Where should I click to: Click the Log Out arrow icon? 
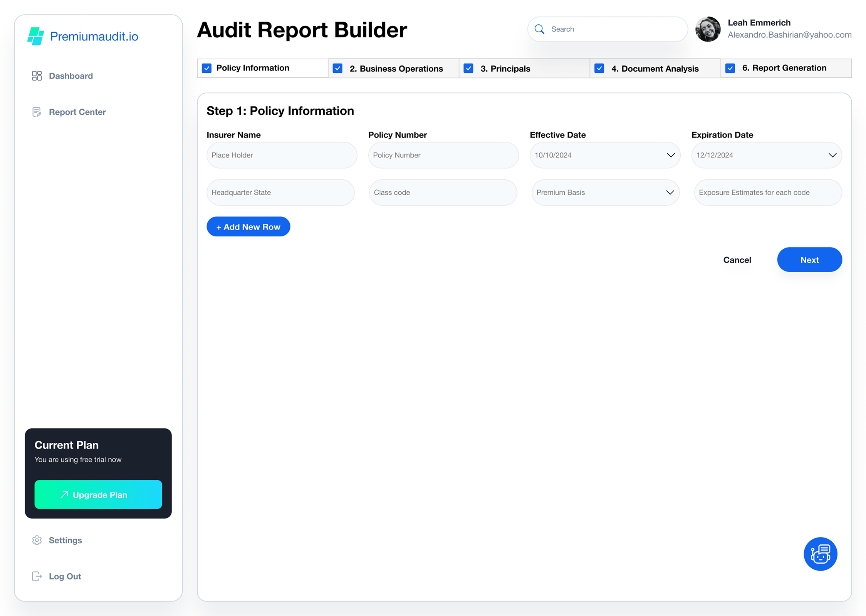click(x=37, y=576)
